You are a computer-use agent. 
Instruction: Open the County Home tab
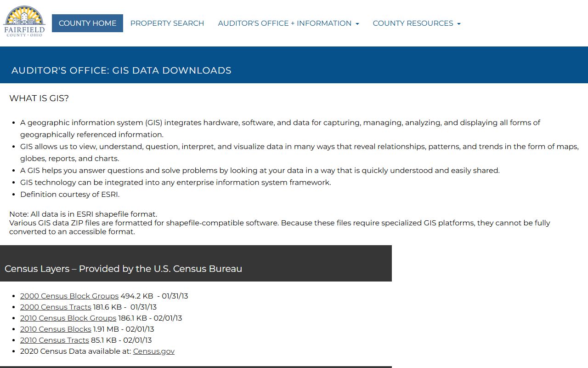87,23
